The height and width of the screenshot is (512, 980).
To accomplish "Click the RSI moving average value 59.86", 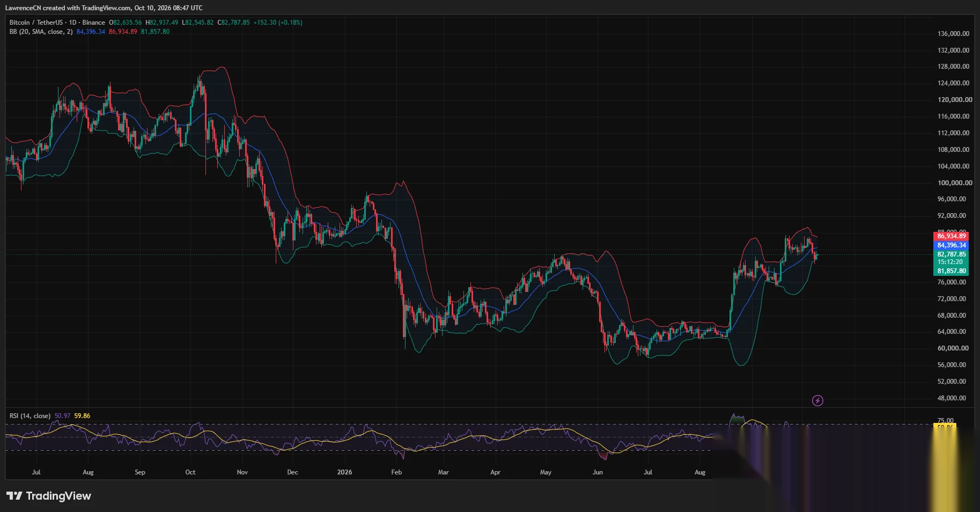I will (x=82, y=416).
